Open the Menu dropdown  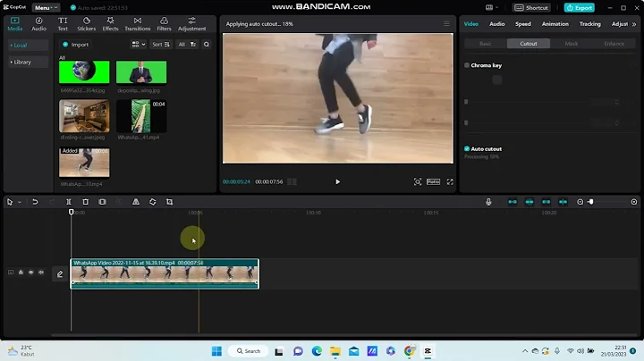46,7
